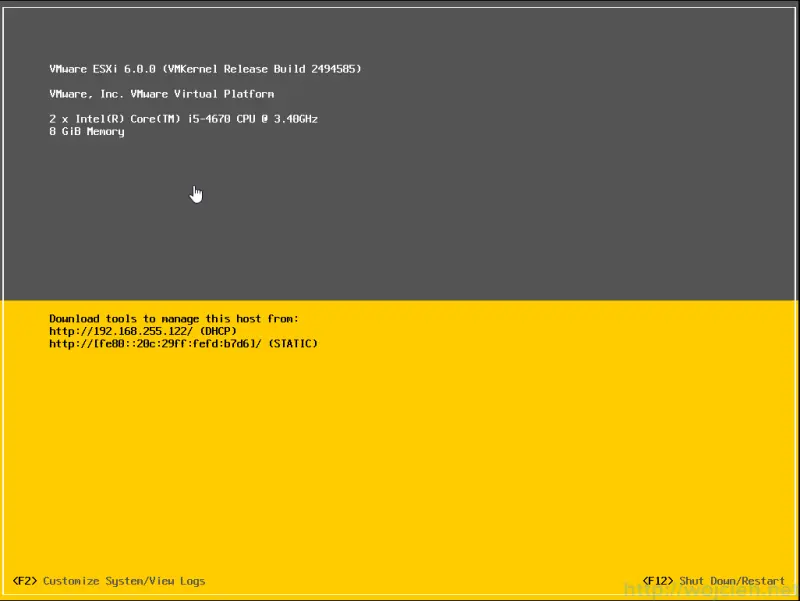
Task: Open the Customize System/View Logs option
Action: pos(110,580)
